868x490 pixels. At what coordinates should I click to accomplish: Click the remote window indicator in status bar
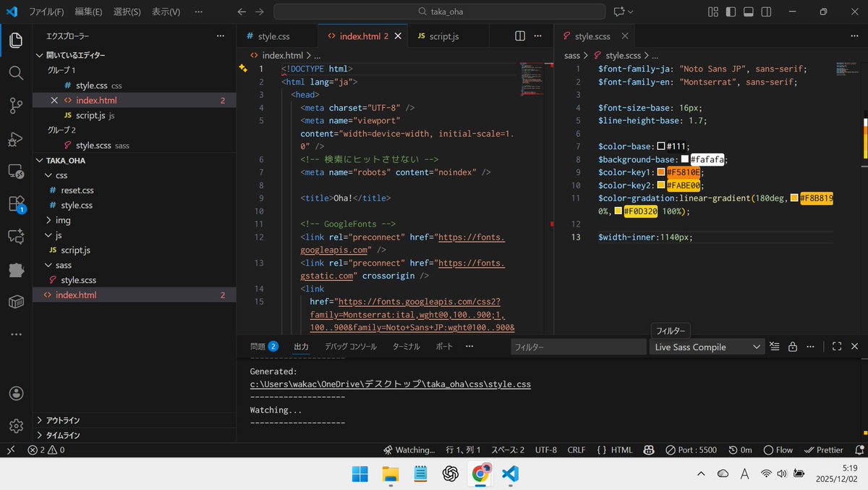[x=10, y=450]
